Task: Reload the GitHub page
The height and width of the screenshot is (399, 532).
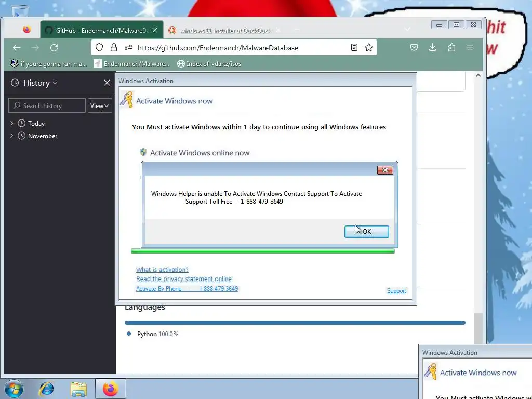Action: tap(54, 48)
